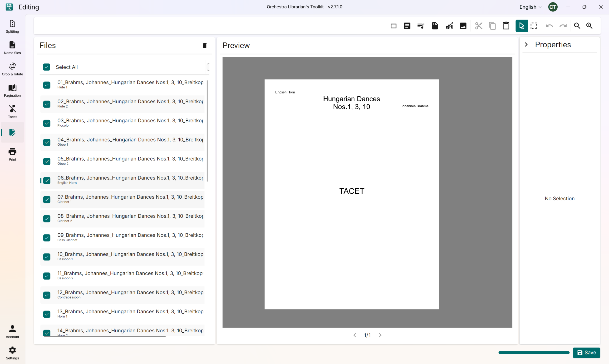Uncheck the Oboe 2 file checkbox

coord(47,162)
